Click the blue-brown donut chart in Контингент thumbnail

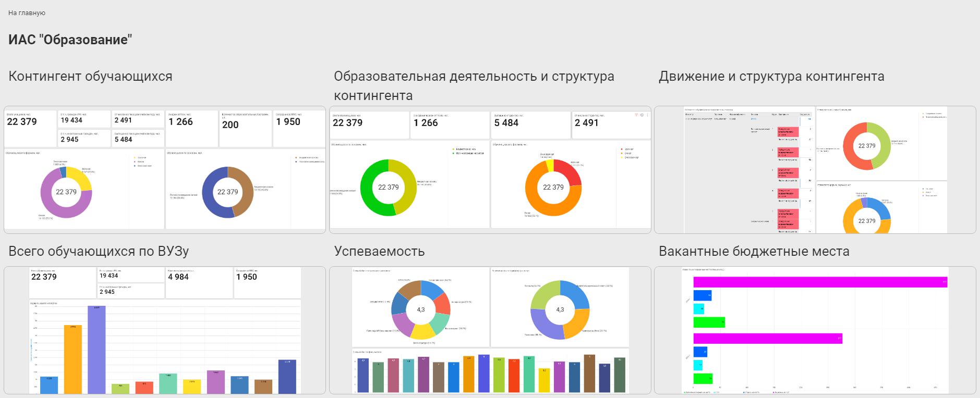pos(227,192)
